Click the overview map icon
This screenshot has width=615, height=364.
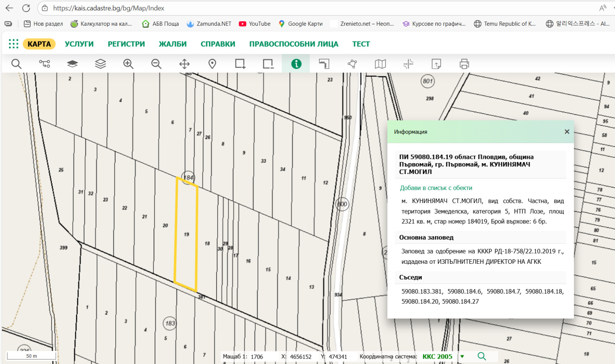coord(380,64)
